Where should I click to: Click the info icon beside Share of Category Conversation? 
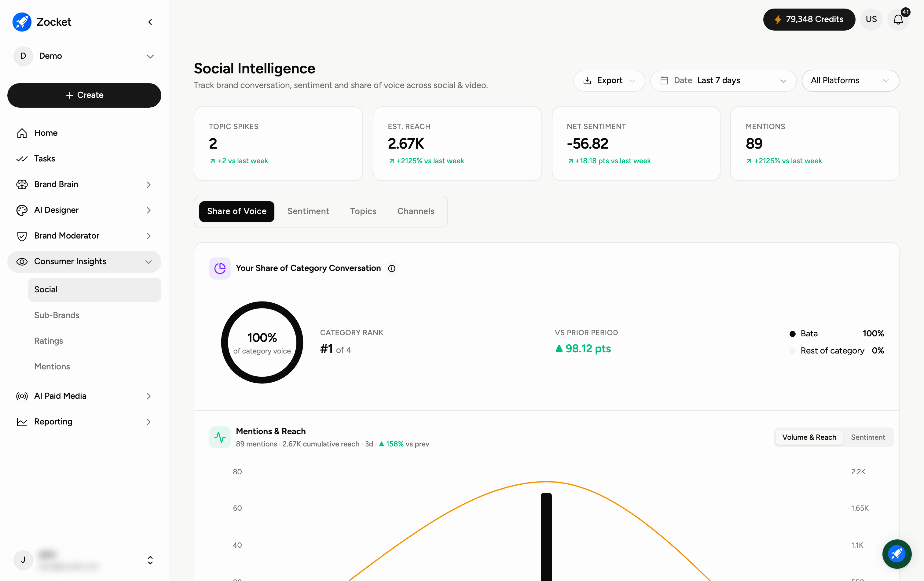391,268
